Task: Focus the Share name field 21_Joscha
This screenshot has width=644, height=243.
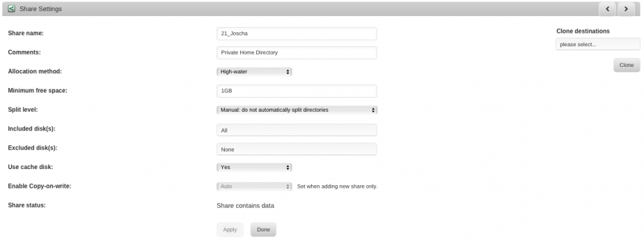Action: click(296, 33)
